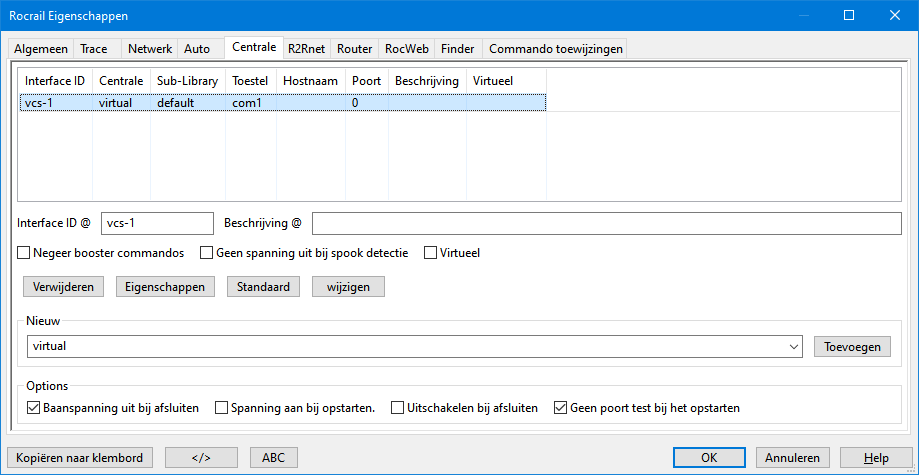
Task: Uncheck Baanspanning uit bij afsluiten
Action: pyautogui.click(x=35, y=408)
